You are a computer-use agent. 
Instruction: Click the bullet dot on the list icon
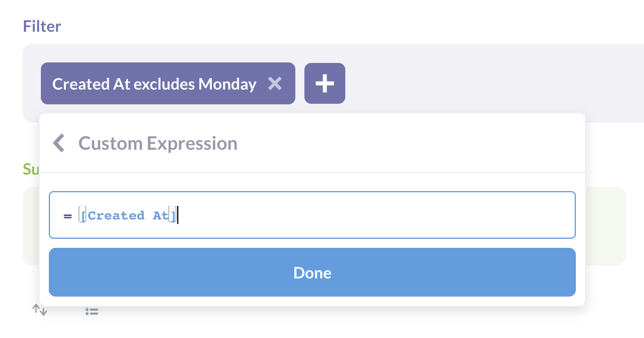(x=87, y=311)
